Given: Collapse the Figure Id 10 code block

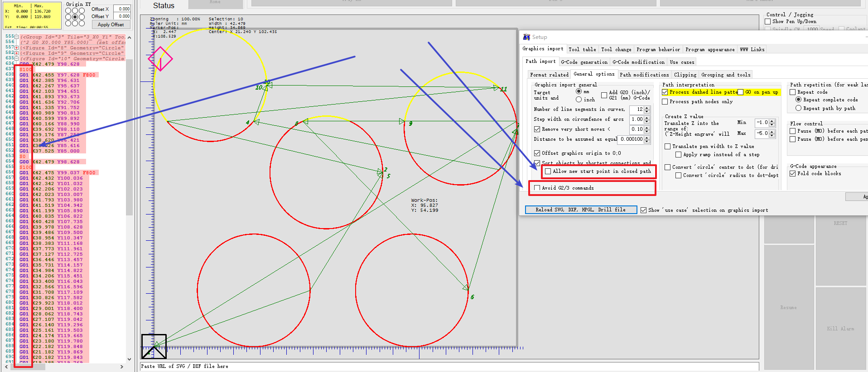Looking at the screenshot, I should pos(17,58).
